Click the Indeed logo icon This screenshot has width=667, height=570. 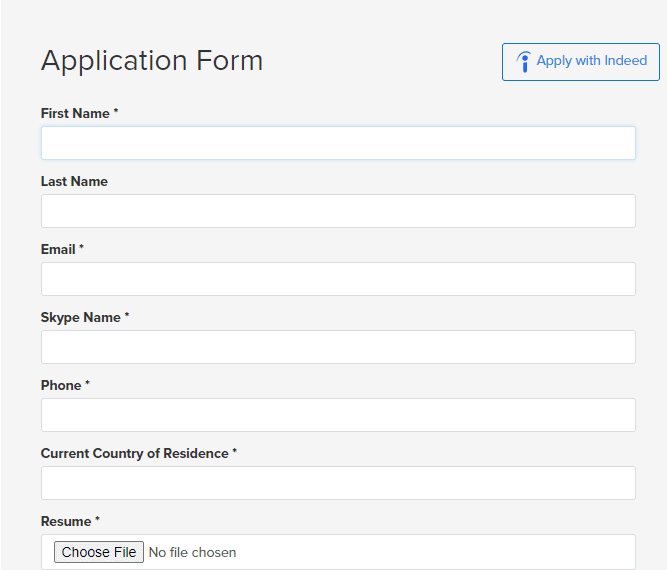(523, 62)
